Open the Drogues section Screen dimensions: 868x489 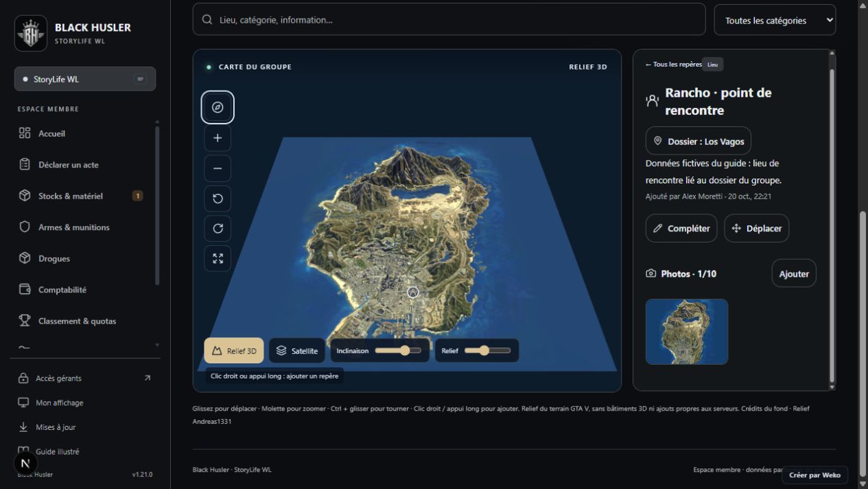(x=84, y=258)
